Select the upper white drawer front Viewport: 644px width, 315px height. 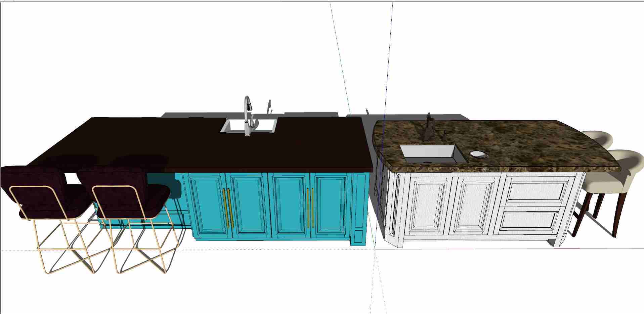coord(536,191)
